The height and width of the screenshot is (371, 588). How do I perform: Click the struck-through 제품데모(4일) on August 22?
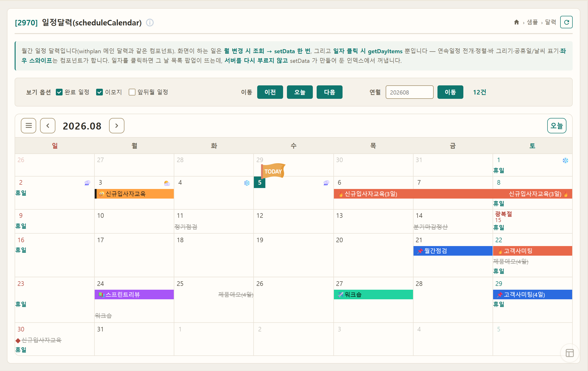[511, 262]
